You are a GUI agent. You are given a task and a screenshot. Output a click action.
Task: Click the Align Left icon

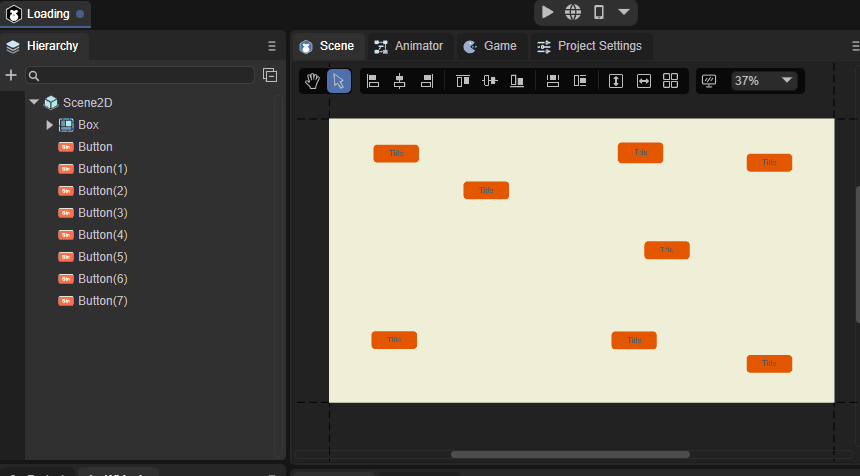373,81
